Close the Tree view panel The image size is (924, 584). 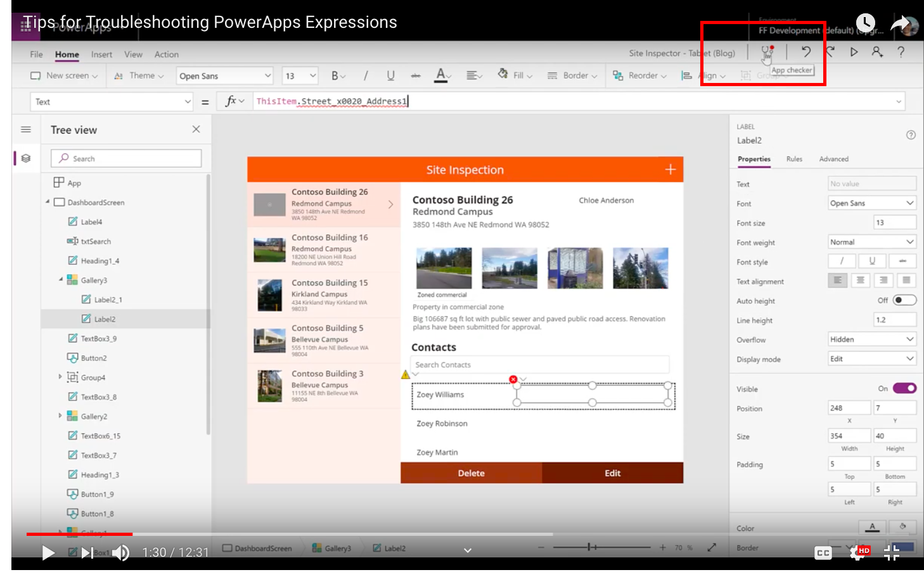pos(196,129)
